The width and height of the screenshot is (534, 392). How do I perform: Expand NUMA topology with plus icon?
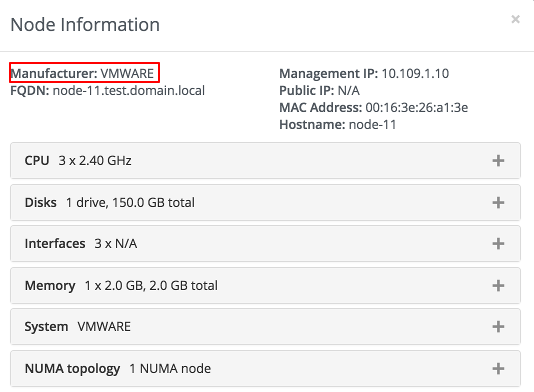point(498,368)
